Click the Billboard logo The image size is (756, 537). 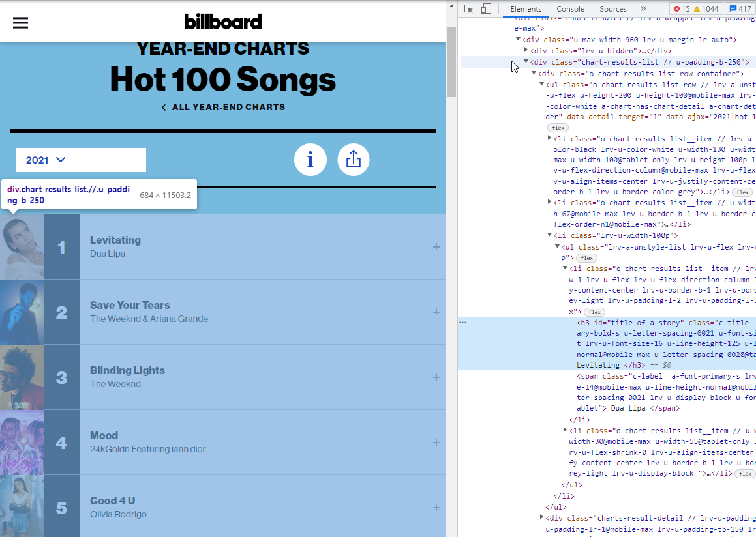pyautogui.click(x=223, y=21)
